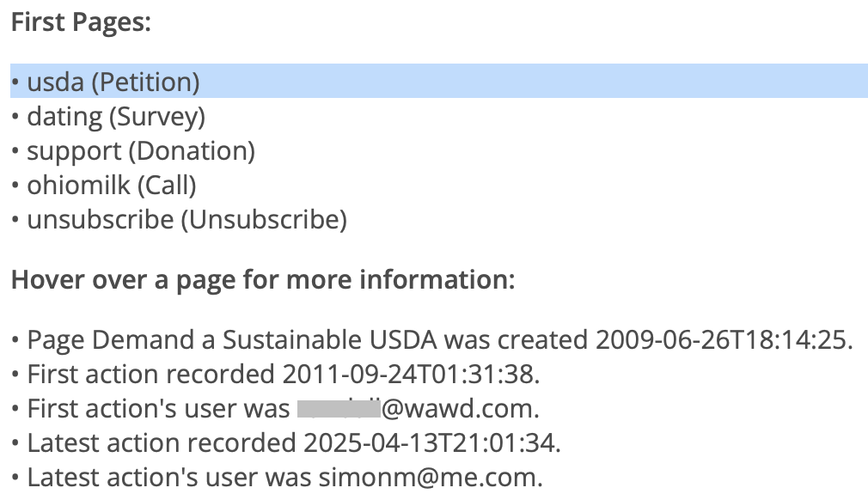Click the timestamp 2025-04-13T21:01:34
Image resolution: width=868 pixels, height=500 pixels.
(430, 443)
